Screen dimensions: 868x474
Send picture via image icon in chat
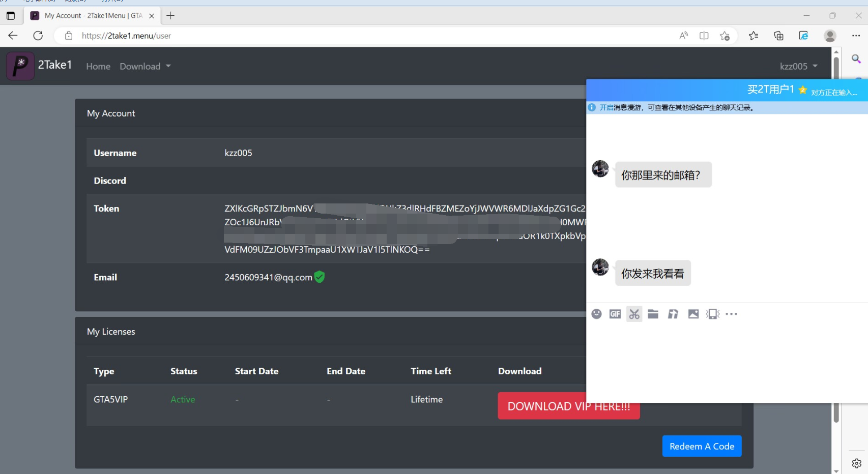coord(693,314)
